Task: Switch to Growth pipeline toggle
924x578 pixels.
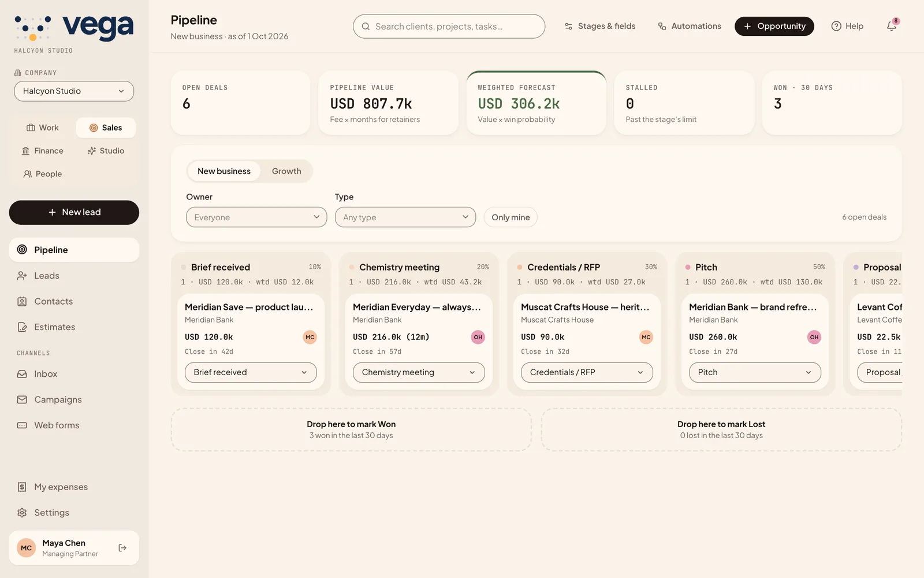Action: click(x=286, y=171)
